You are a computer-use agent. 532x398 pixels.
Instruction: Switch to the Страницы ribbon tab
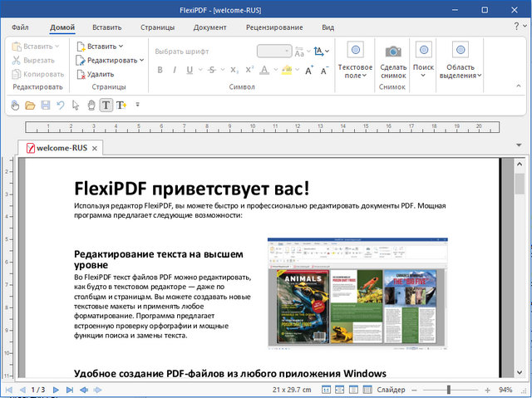click(157, 27)
